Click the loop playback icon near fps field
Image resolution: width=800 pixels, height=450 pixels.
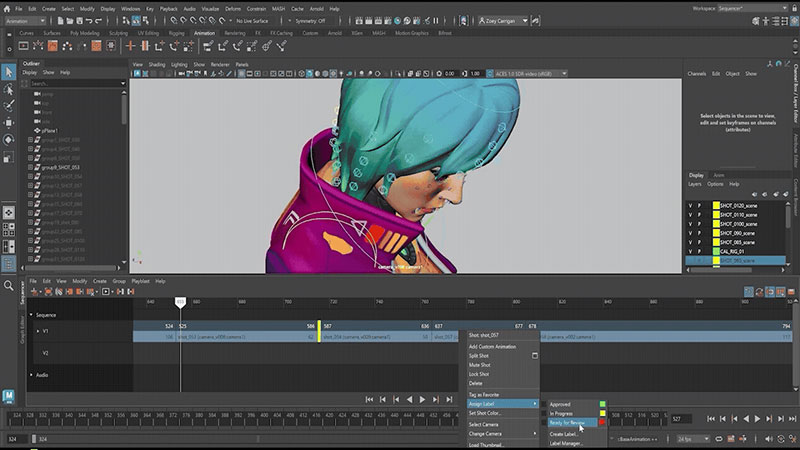pos(718,439)
